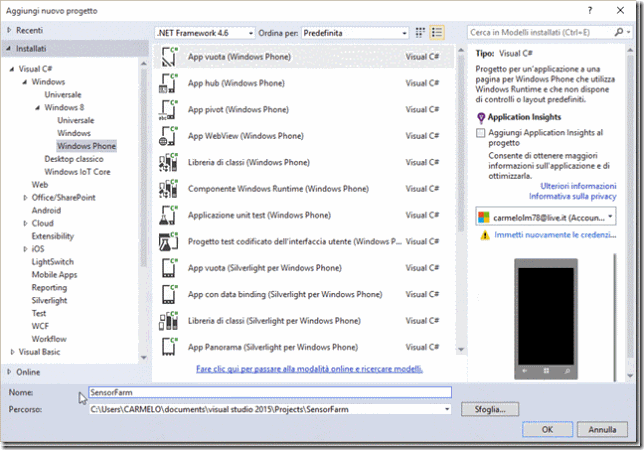Select Desktop classico in the tree
Viewport: 644px width, 450px height.
tap(74, 159)
